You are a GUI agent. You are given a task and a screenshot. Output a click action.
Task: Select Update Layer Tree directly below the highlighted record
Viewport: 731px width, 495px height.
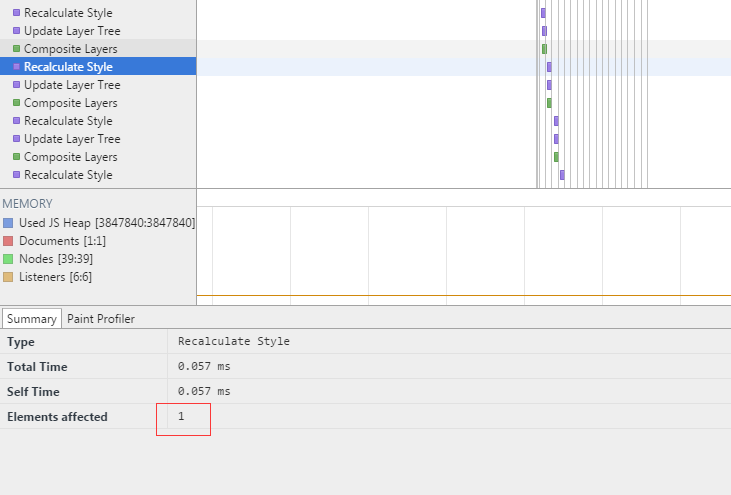point(98,85)
